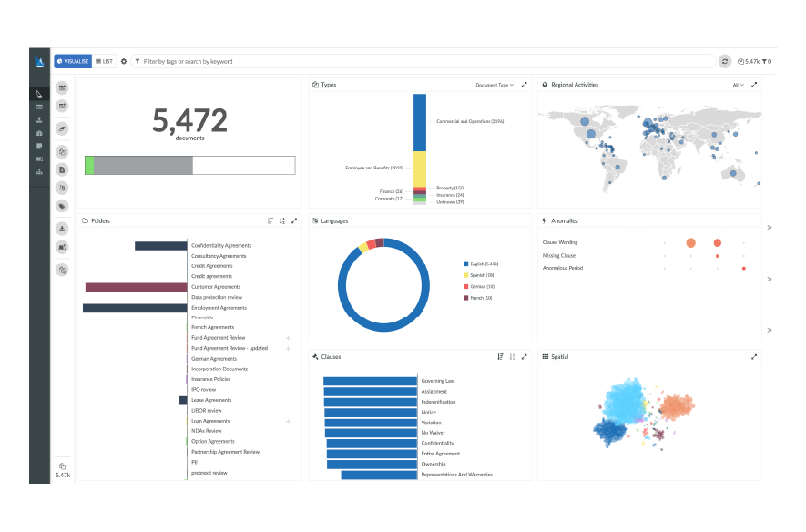Click the Representations And Warranties clause label

(x=457, y=475)
